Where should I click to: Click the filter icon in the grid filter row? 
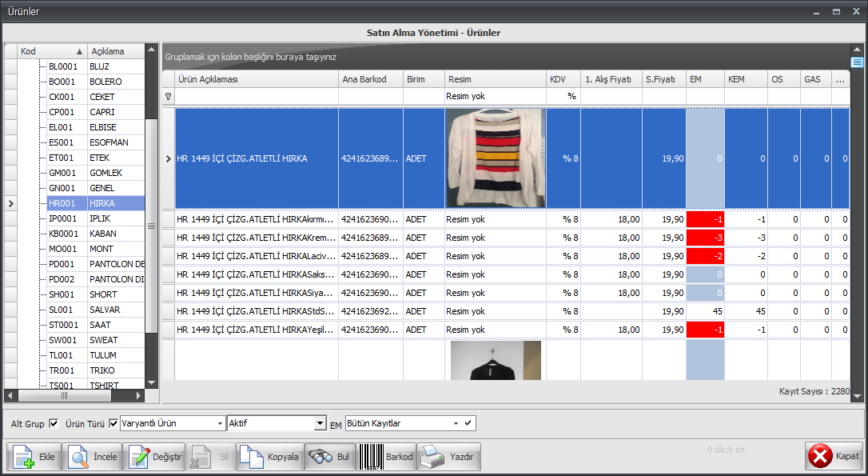click(168, 96)
